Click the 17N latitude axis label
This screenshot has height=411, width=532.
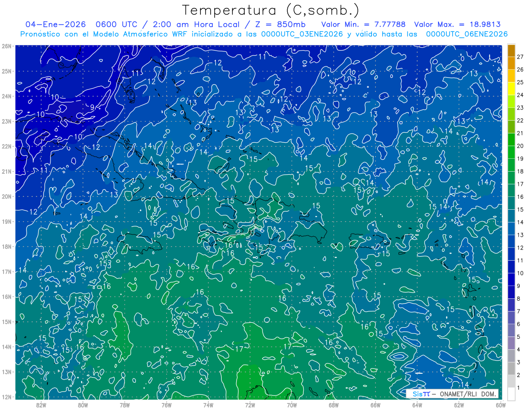(6, 271)
